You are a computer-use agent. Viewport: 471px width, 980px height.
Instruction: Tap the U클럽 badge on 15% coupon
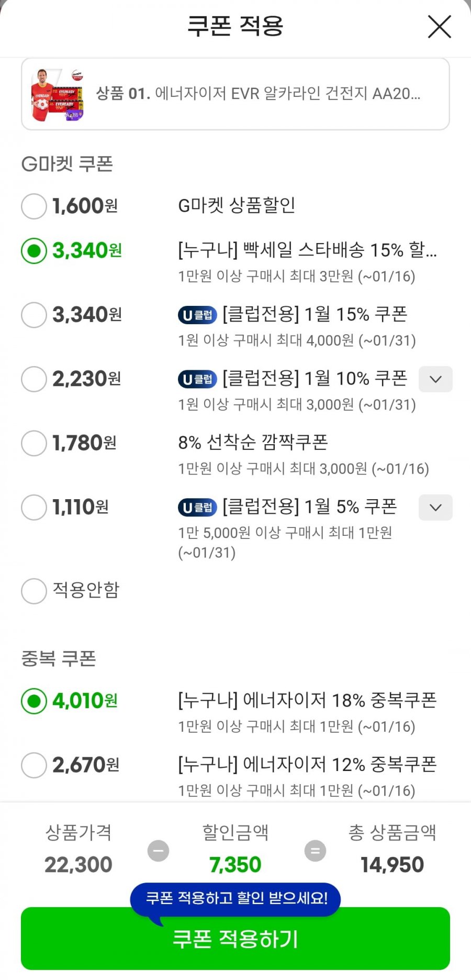coord(197,315)
